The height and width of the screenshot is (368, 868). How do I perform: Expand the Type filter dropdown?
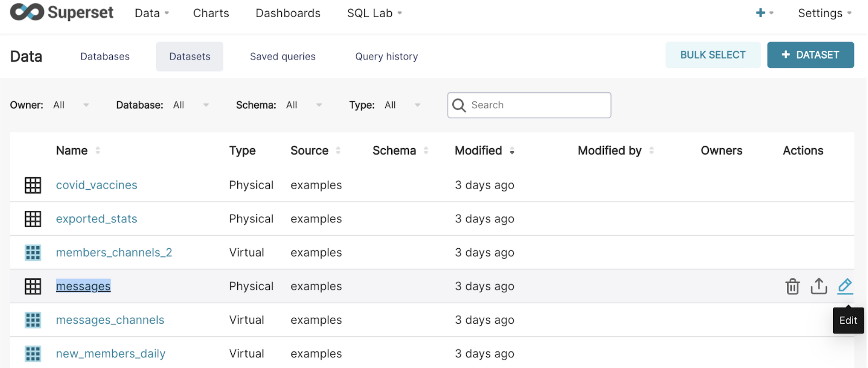(x=417, y=105)
